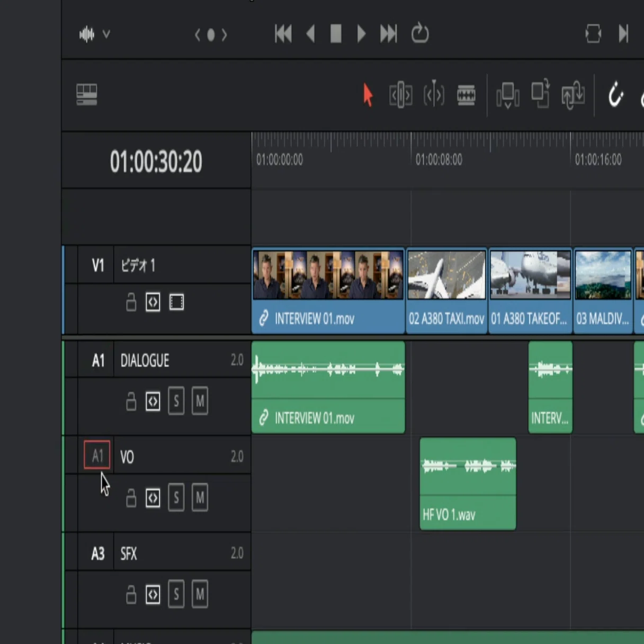This screenshot has width=644, height=644.
Task: Select the A3 SFX track header
Action: (x=98, y=554)
